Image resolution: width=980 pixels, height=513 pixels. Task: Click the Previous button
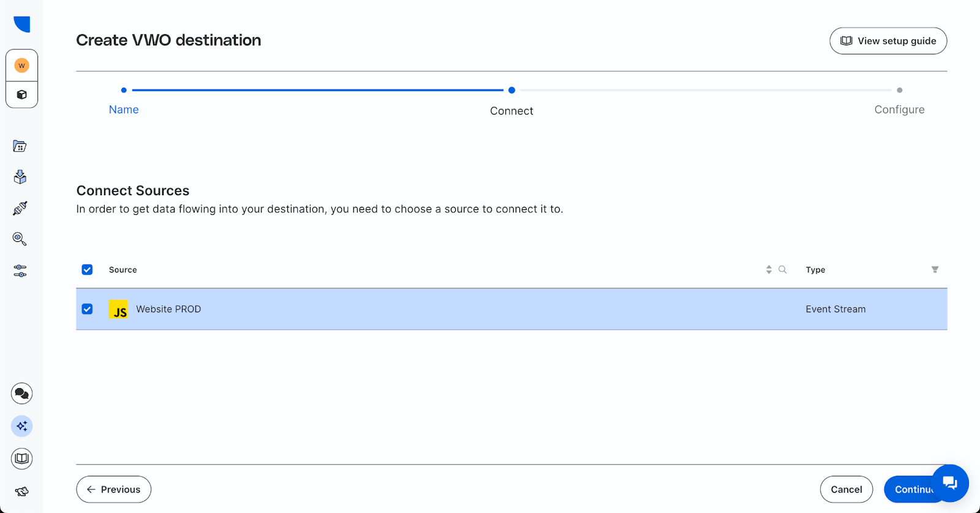113,489
